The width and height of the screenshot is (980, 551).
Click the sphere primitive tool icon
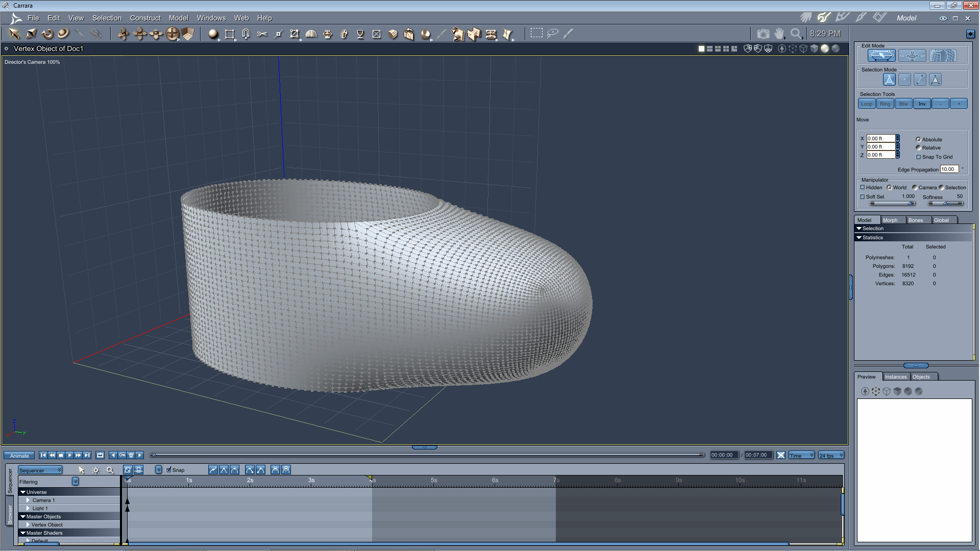coord(213,34)
